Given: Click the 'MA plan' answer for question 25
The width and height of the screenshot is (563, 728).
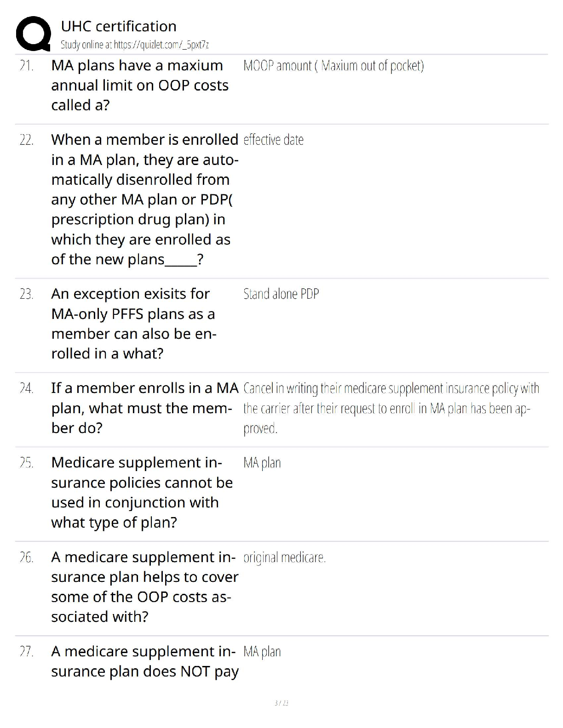Looking at the screenshot, I should point(262,463).
